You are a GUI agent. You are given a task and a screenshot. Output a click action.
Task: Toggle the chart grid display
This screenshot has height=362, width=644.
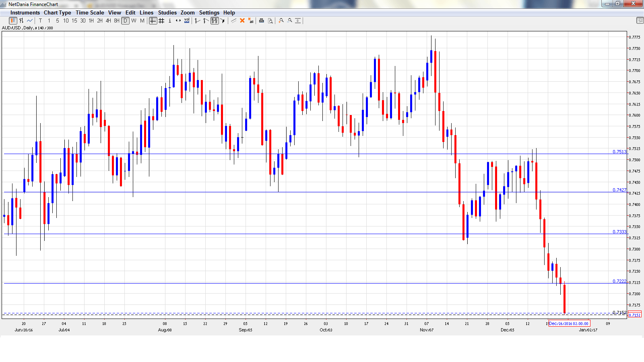tap(161, 21)
